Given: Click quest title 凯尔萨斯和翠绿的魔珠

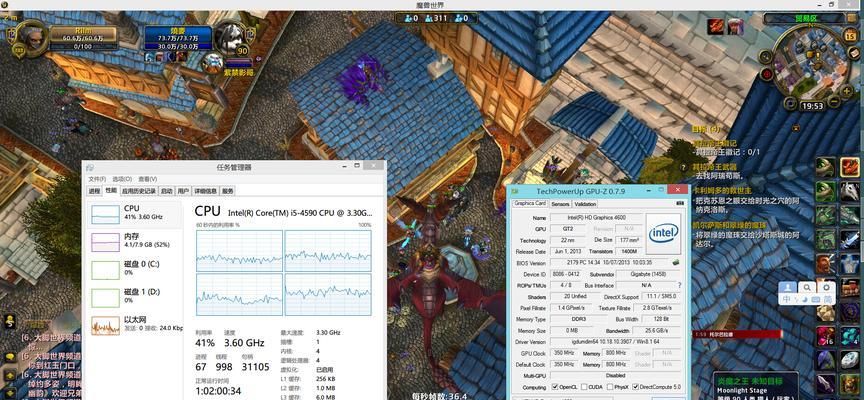Looking at the screenshot, I should tap(730, 226).
